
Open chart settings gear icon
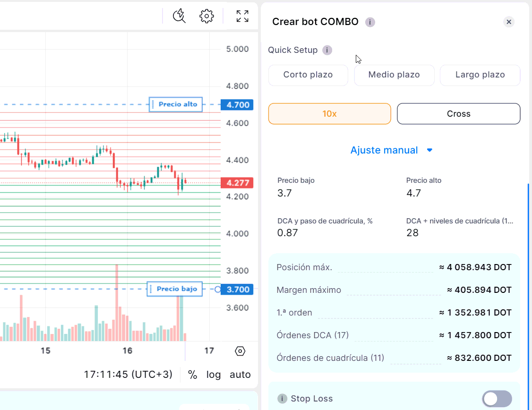click(x=206, y=16)
